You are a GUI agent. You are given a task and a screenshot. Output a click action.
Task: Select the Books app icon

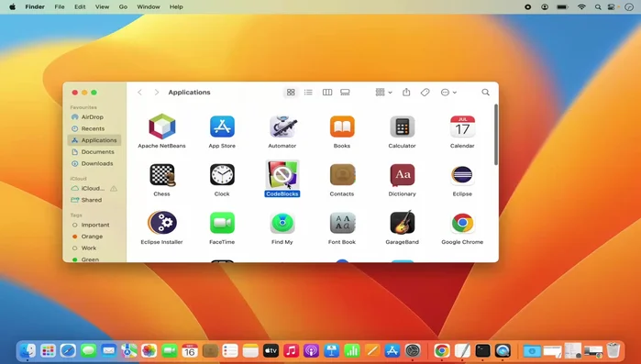click(342, 127)
